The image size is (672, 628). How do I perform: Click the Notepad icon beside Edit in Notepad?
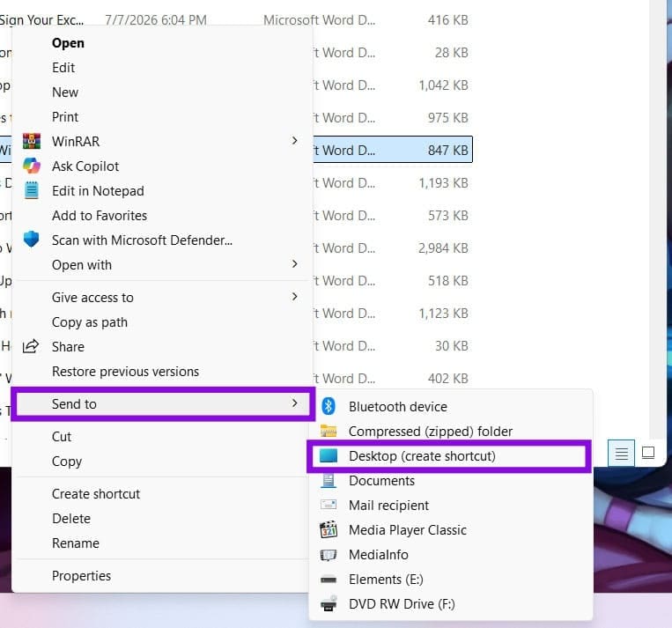pyautogui.click(x=32, y=190)
